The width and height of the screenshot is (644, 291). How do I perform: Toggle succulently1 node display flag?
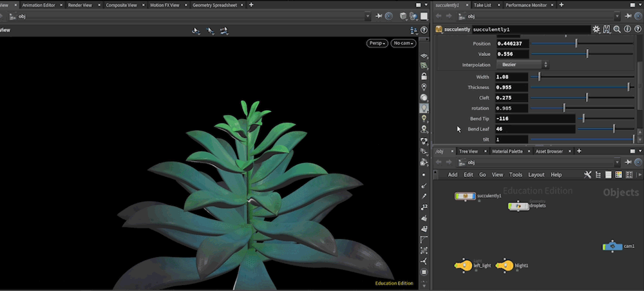(473, 196)
